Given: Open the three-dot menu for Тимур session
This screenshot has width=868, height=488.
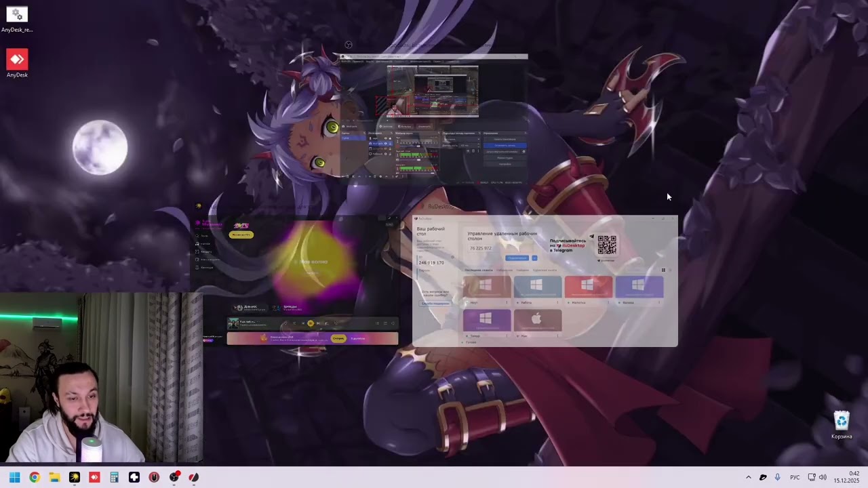Looking at the screenshot, I should pos(508,335).
